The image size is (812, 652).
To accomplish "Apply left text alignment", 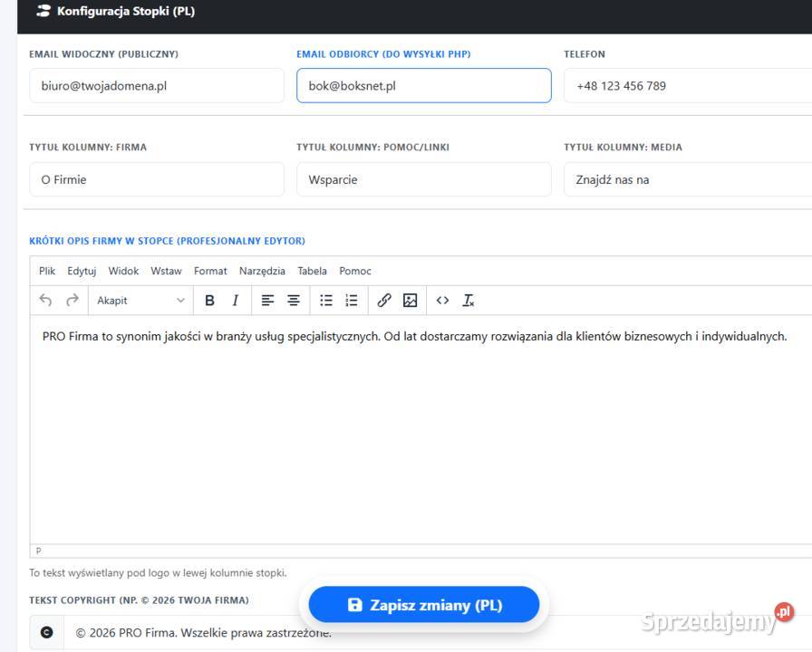I will point(267,300).
